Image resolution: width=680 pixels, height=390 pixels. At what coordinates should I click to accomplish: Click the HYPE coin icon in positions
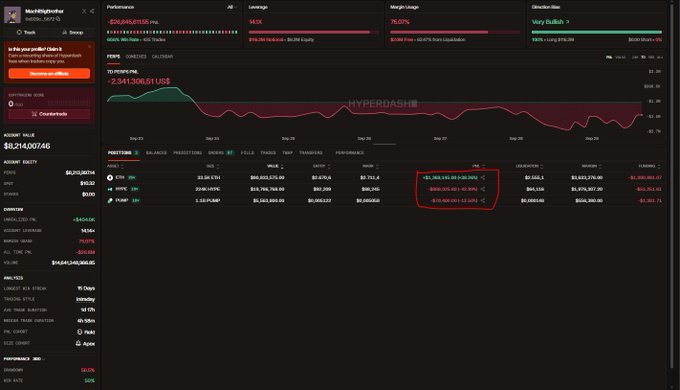point(110,189)
